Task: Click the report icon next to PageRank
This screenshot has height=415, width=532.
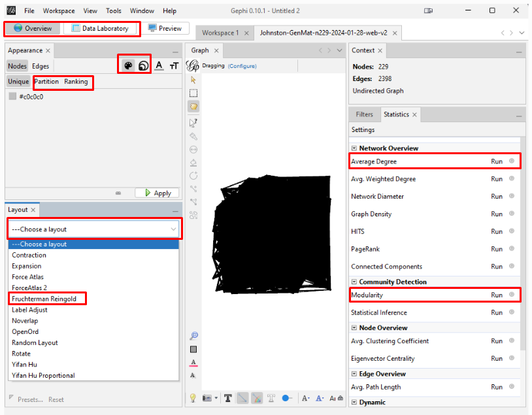Action: point(512,248)
